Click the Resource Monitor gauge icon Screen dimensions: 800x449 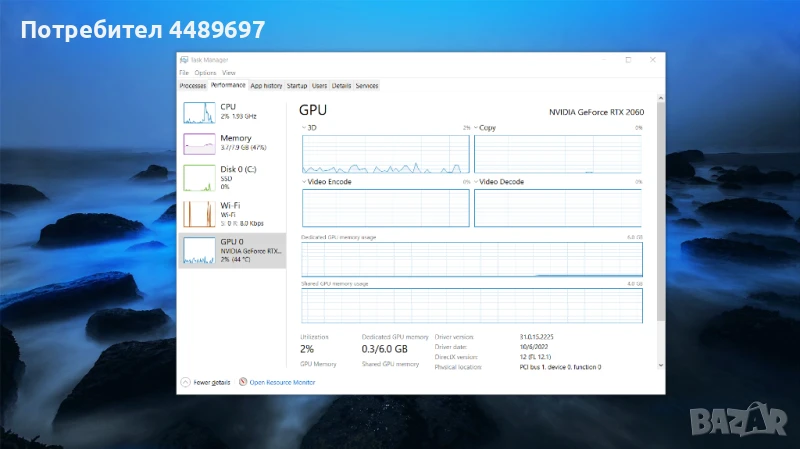click(x=243, y=382)
